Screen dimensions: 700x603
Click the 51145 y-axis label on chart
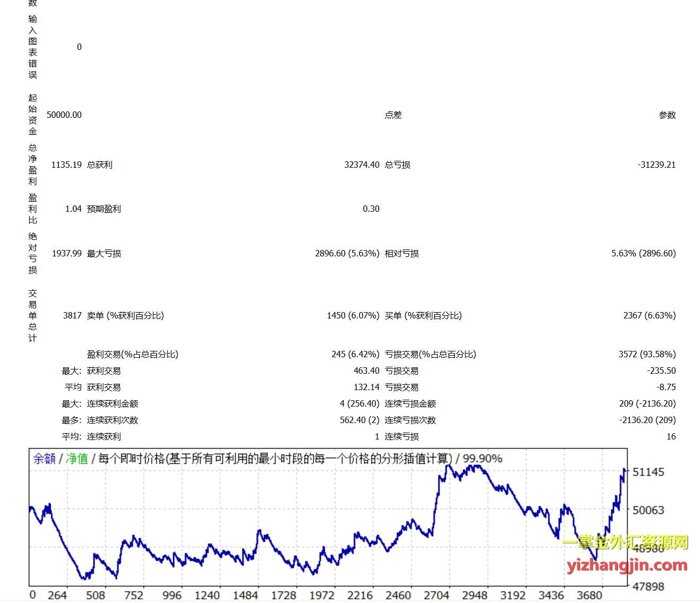pyautogui.click(x=648, y=472)
